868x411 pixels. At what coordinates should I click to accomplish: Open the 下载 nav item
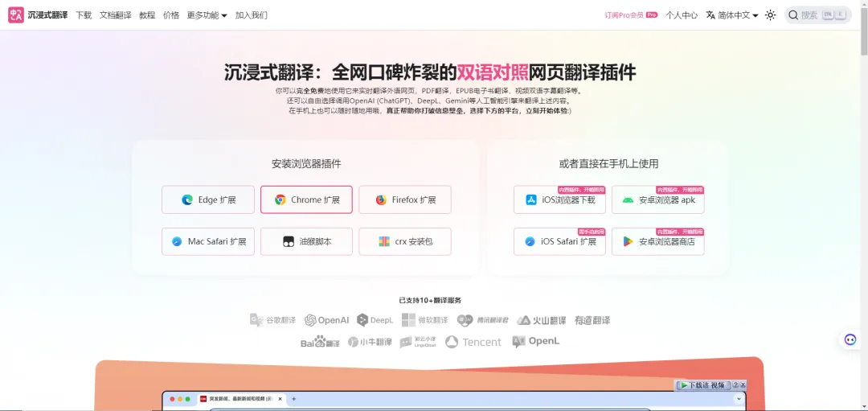click(84, 15)
